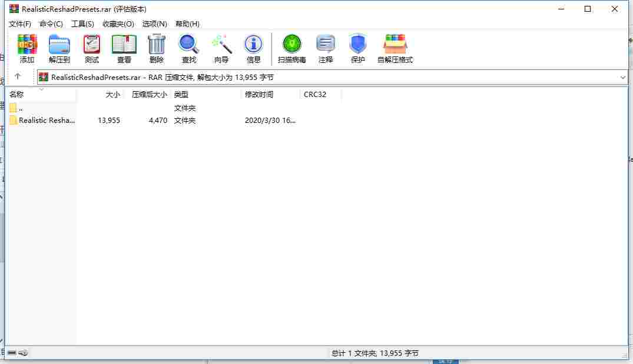The image size is (633, 364).
Task: Open the Favorites (收藏夹) menu
Action: [x=118, y=24]
